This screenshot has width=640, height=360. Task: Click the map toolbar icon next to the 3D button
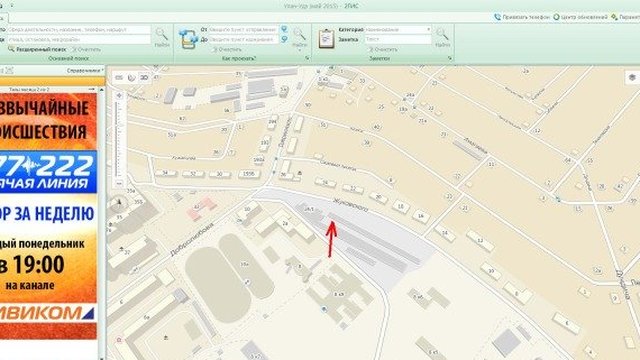(131, 78)
